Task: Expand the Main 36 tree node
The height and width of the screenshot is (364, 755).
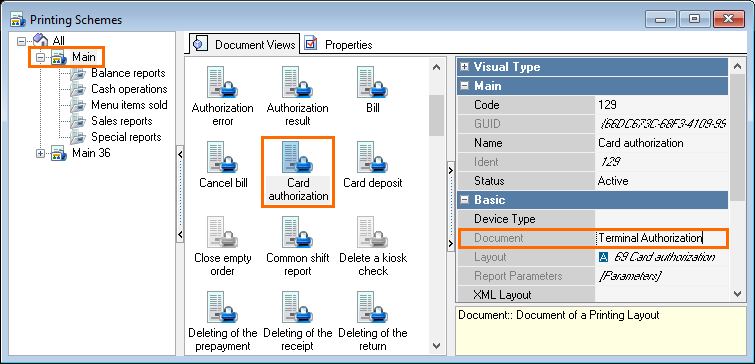Action: tap(40, 154)
